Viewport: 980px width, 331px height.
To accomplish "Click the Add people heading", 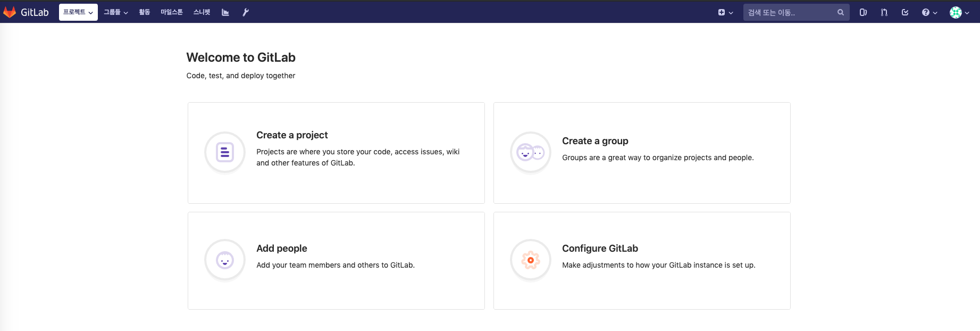I will coord(282,249).
